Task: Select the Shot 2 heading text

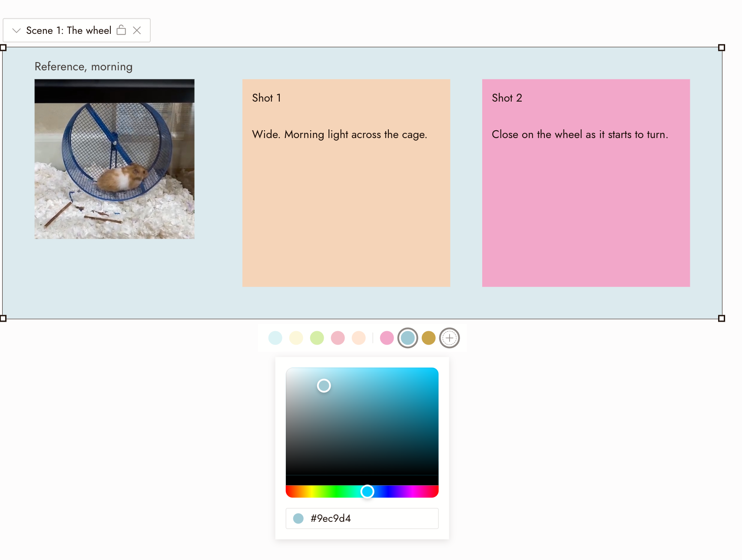Action: point(507,98)
